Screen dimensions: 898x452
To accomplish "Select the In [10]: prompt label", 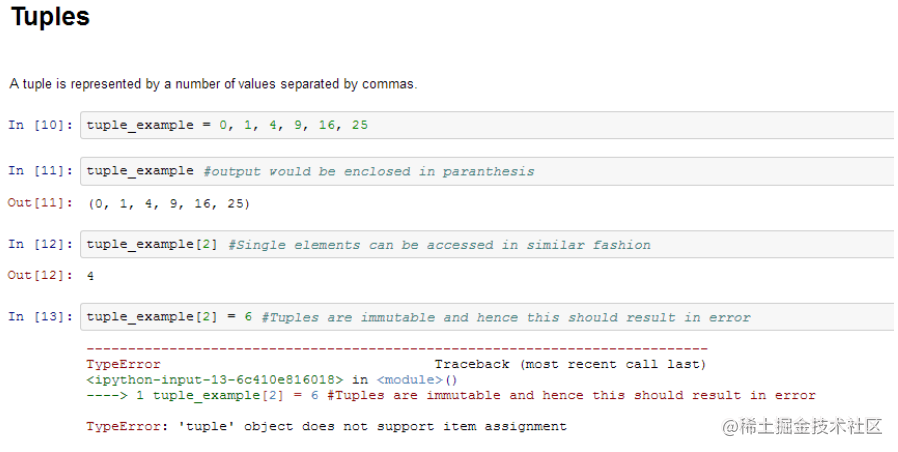I will tap(41, 125).
